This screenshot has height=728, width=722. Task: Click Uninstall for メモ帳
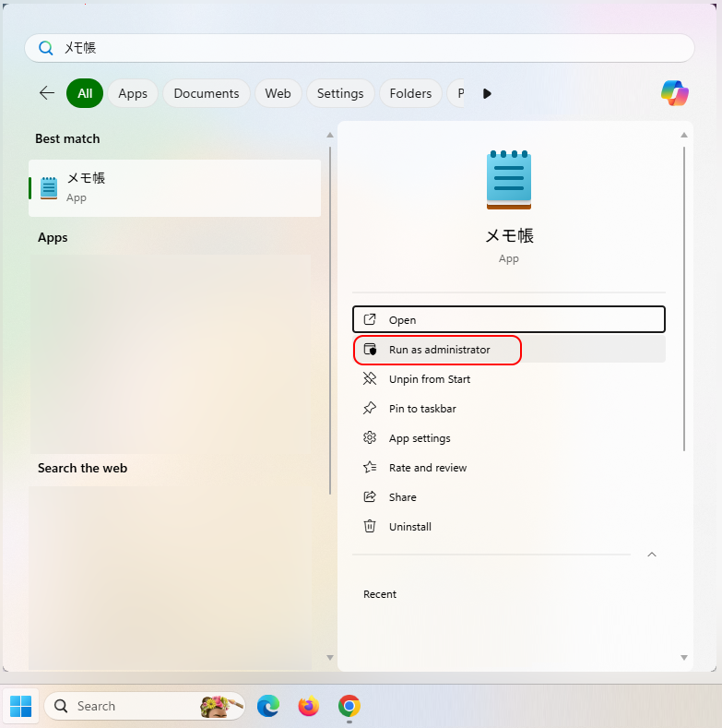[409, 527]
